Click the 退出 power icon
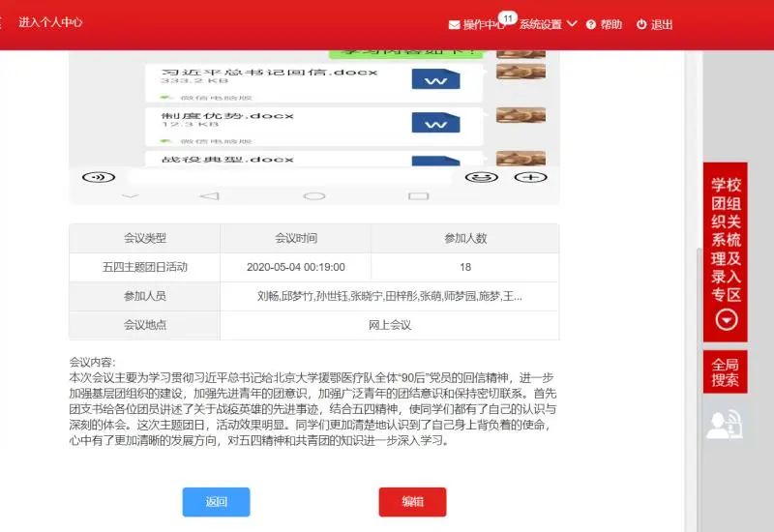Screen dimensions: 774x532 (x=640, y=25)
